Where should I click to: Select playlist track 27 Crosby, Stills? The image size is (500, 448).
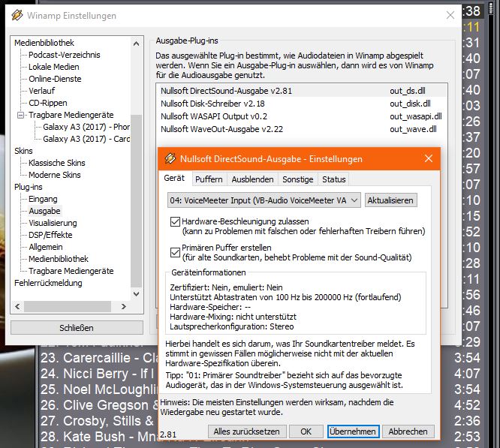coord(99,421)
